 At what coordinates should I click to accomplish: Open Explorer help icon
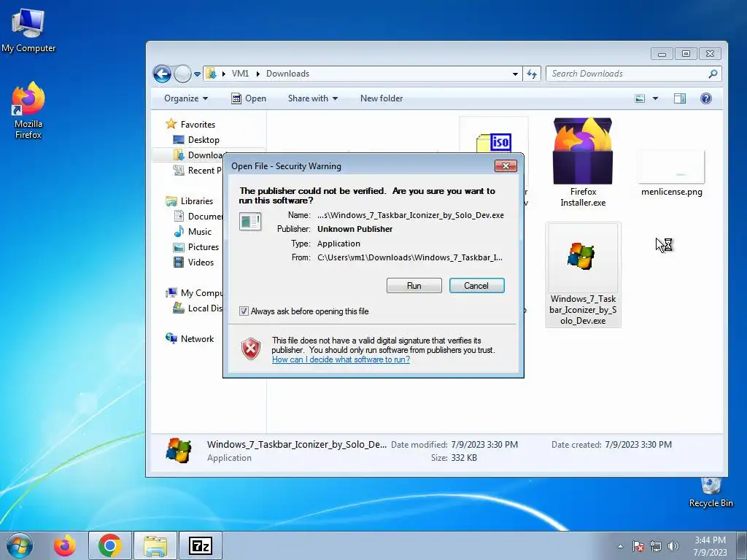[x=706, y=98]
